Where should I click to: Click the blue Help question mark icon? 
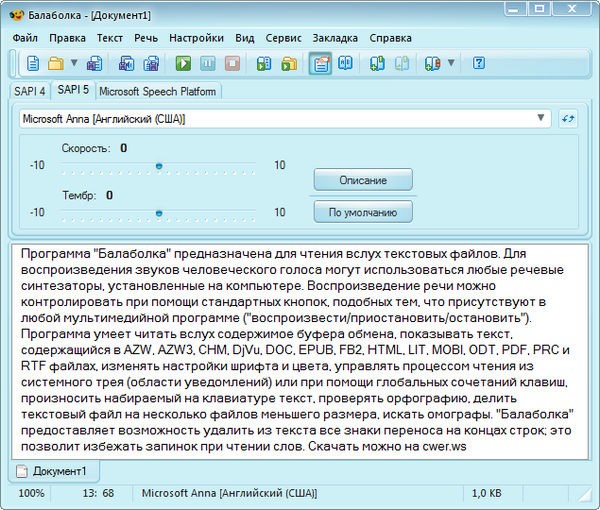(x=479, y=64)
